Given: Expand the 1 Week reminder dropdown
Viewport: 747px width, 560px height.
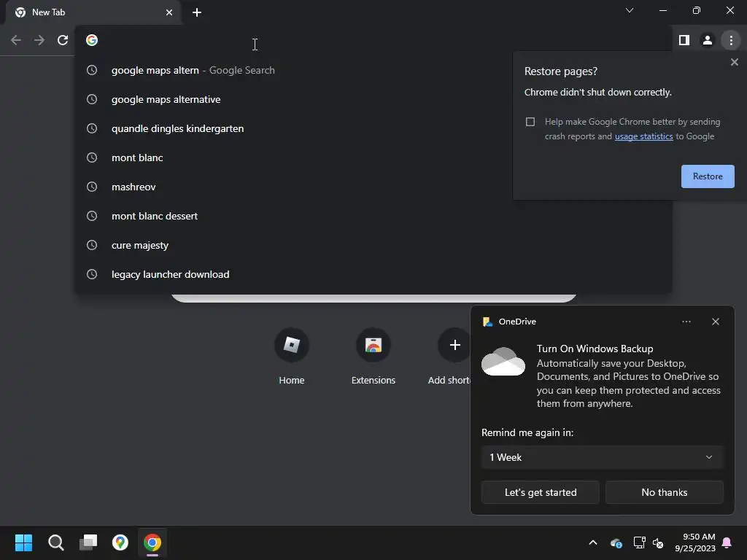Looking at the screenshot, I should point(602,457).
